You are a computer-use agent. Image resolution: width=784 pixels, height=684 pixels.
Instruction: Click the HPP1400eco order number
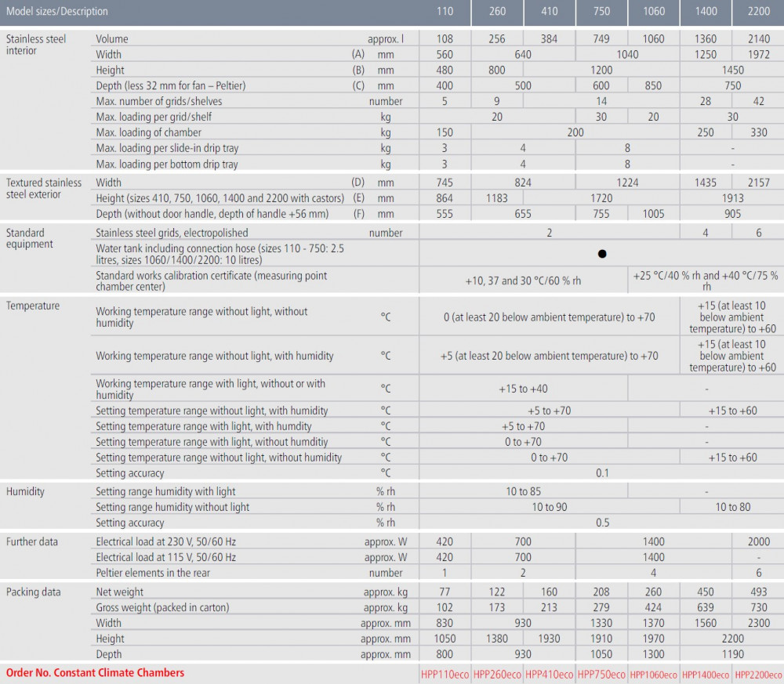point(706,675)
